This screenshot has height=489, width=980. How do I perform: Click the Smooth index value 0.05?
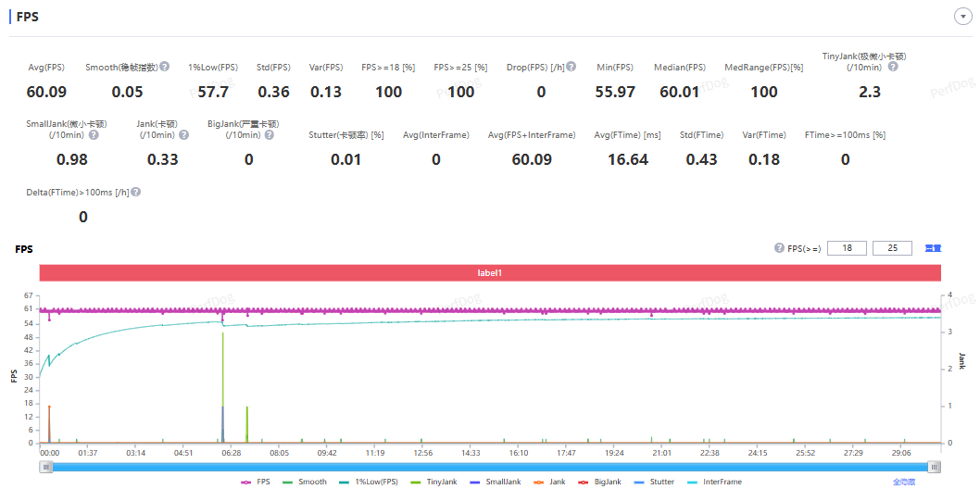pos(128,92)
